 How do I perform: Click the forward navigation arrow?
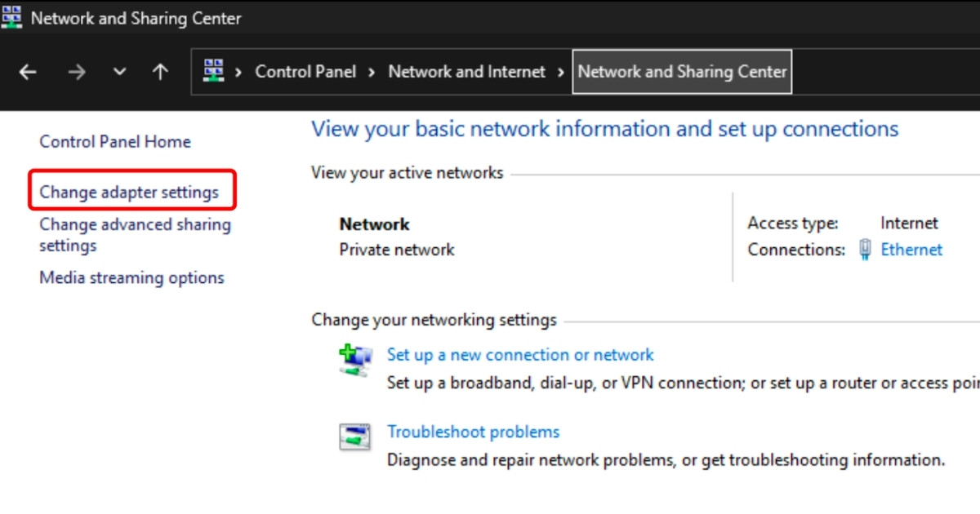point(77,72)
